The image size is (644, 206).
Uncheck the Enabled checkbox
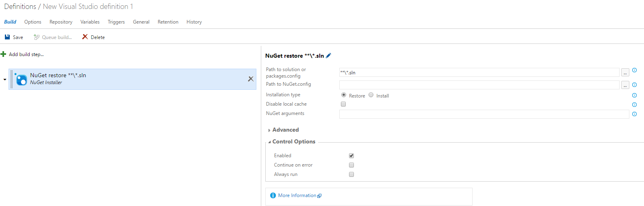[351, 156]
